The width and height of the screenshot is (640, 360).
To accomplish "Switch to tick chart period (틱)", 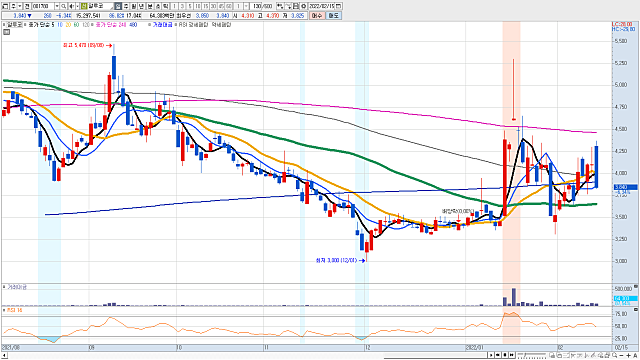I will [x=165, y=6].
